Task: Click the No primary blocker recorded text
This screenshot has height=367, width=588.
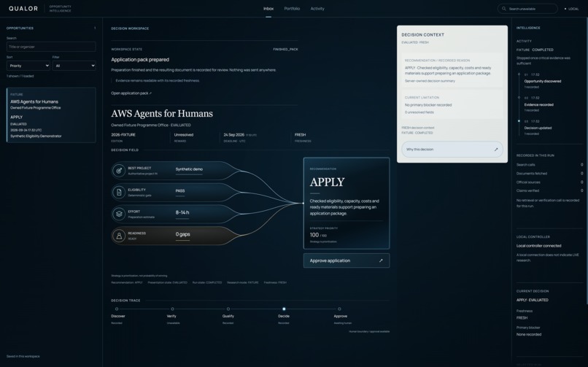Action: pyautogui.click(x=428, y=105)
